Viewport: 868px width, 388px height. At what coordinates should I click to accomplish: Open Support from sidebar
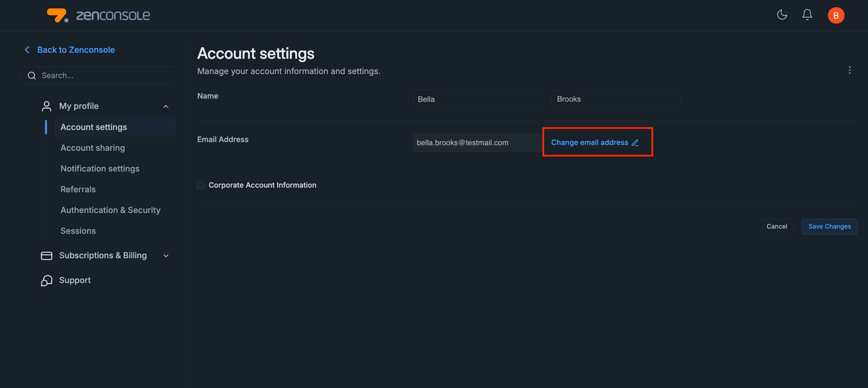click(75, 280)
